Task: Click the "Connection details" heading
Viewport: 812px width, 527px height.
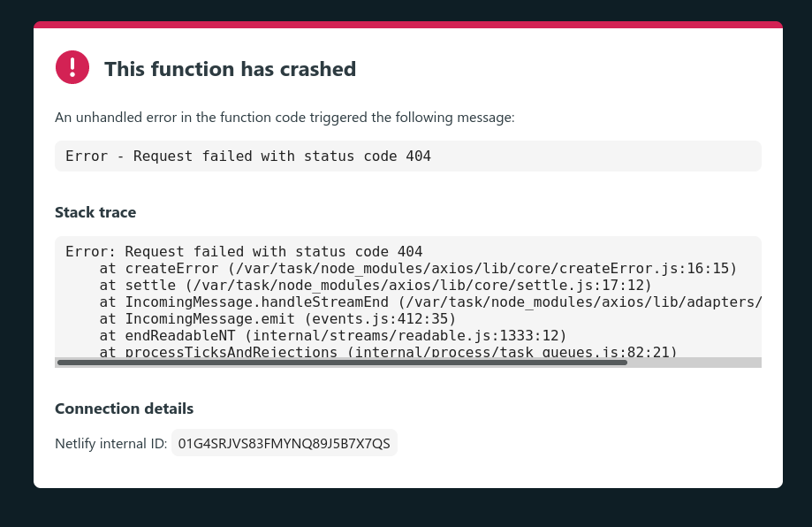Action: click(124, 409)
